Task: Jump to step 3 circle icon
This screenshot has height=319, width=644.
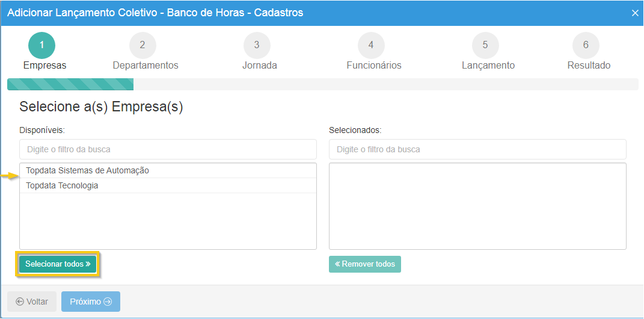Action: pos(257,45)
